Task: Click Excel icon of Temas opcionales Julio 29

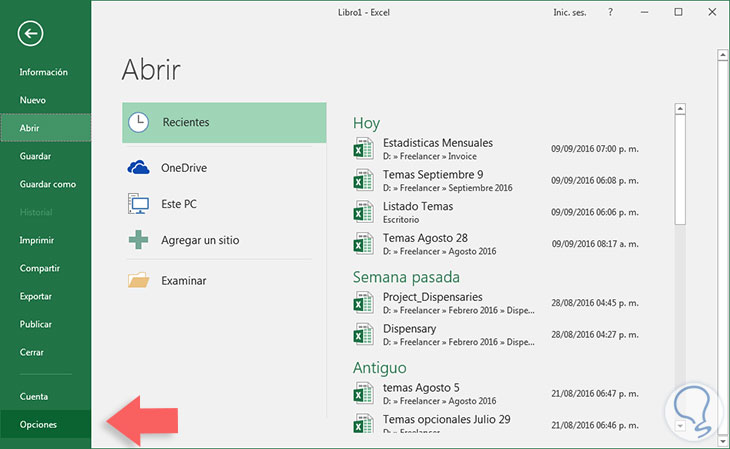Action: coord(363,423)
